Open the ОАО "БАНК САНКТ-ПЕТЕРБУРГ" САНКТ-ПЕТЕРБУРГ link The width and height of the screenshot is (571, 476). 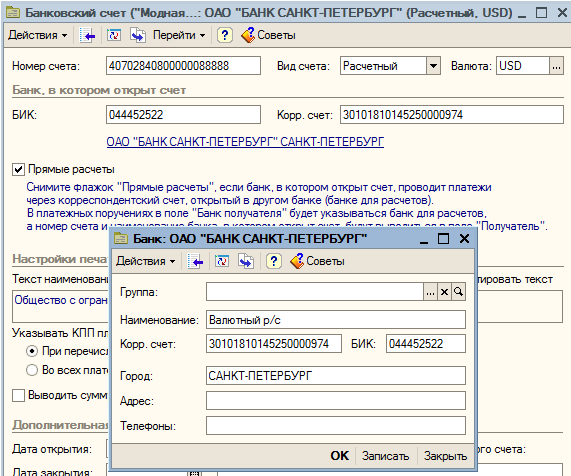pyautogui.click(x=245, y=142)
